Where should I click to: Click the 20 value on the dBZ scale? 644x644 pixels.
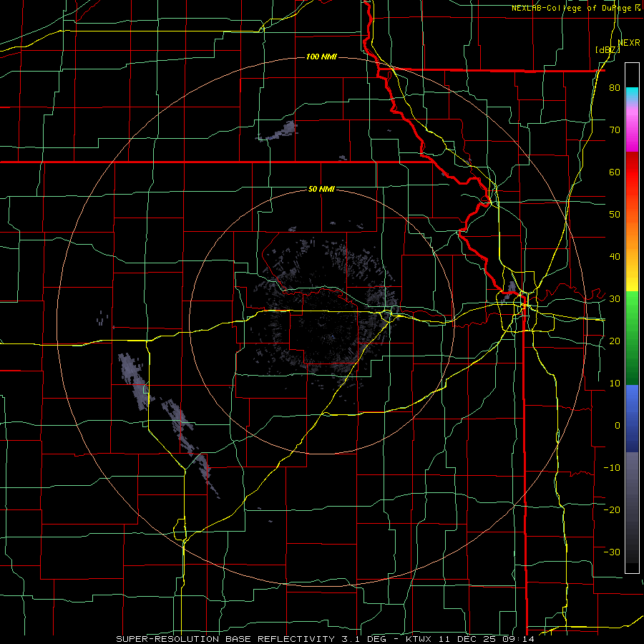click(x=615, y=341)
